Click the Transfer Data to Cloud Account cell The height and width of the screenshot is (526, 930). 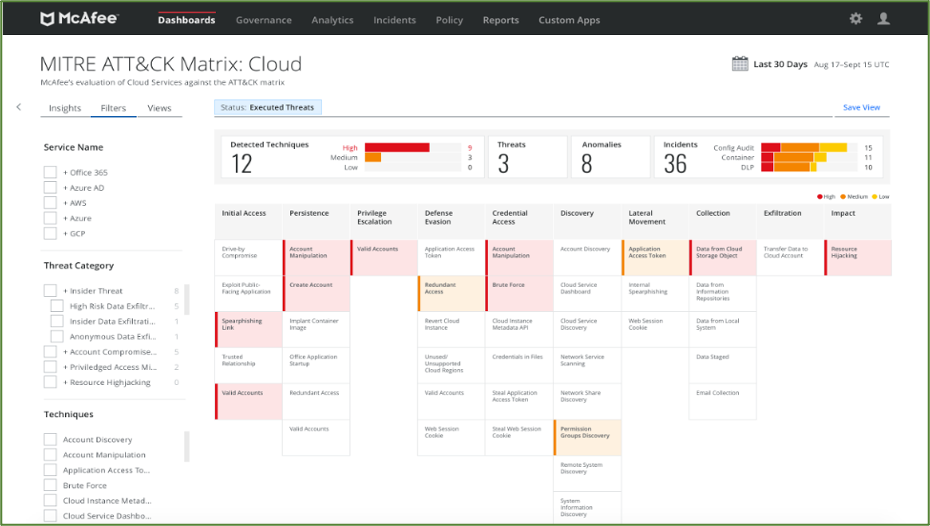click(790, 257)
